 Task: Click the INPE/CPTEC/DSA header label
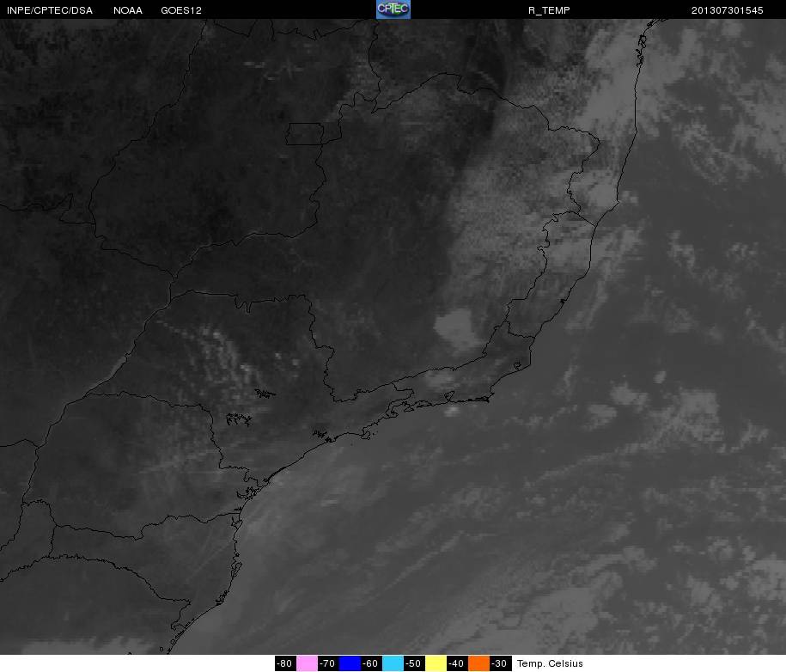pyautogui.click(x=50, y=10)
